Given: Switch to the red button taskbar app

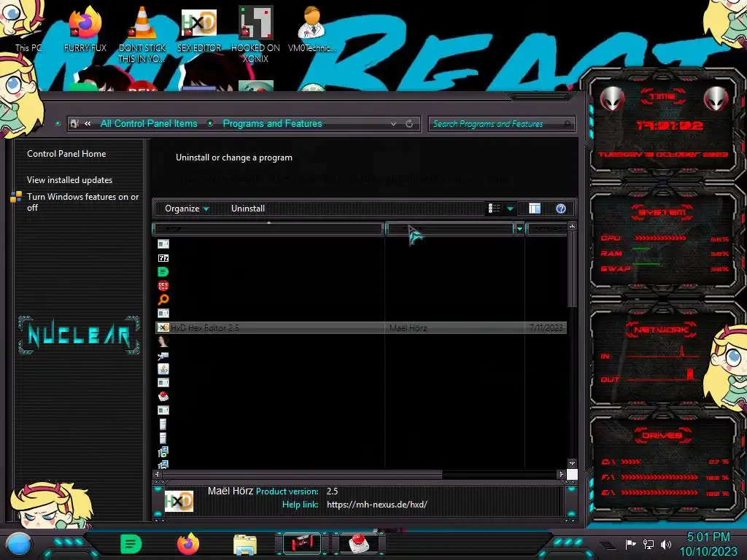Looking at the screenshot, I should pyautogui.click(x=359, y=544).
